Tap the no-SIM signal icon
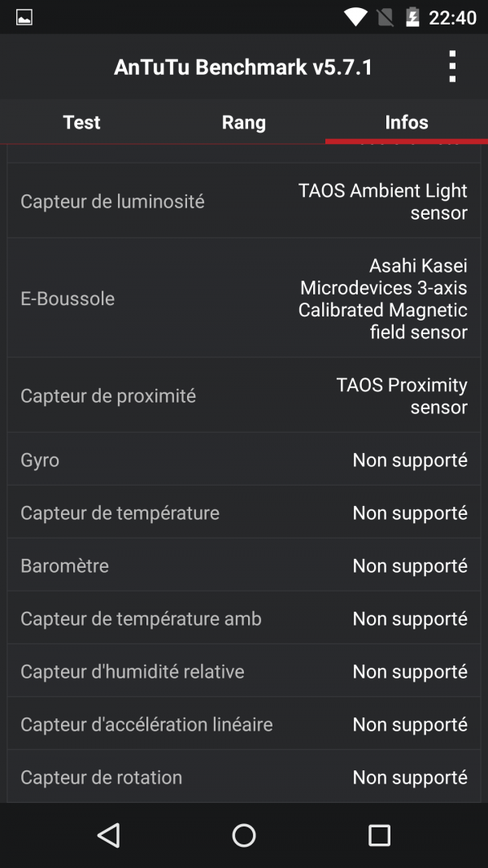Screen dimensions: 488x868 pyautogui.click(x=386, y=17)
